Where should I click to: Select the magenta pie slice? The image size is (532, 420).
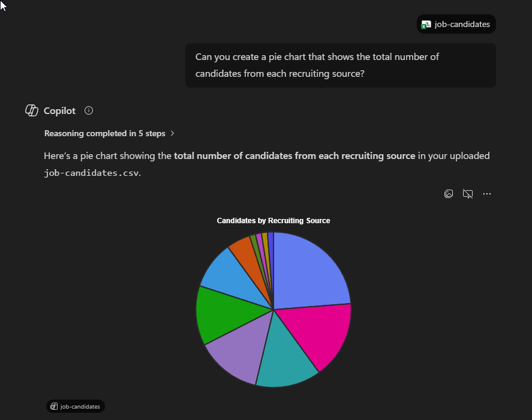[321, 333]
